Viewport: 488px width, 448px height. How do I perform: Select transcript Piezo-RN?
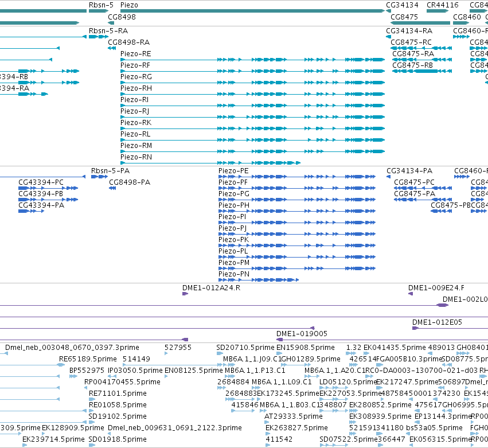[136, 157]
